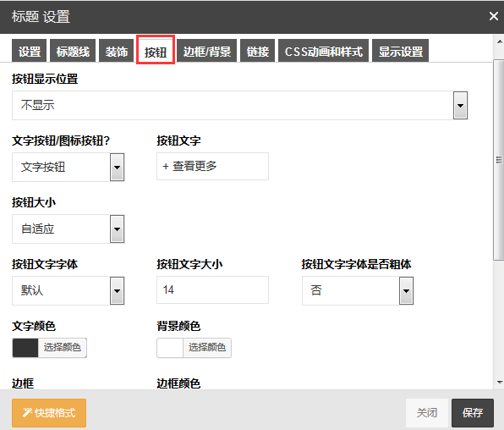504x430 pixels.
Task: Switch to the 标题线 tab
Action: [73, 51]
